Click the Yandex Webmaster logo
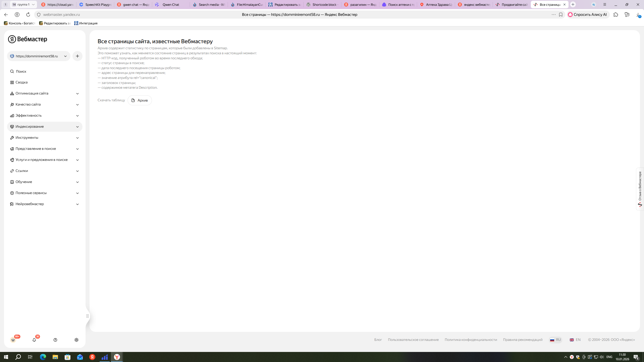This screenshot has width=644, height=362. (28, 39)
